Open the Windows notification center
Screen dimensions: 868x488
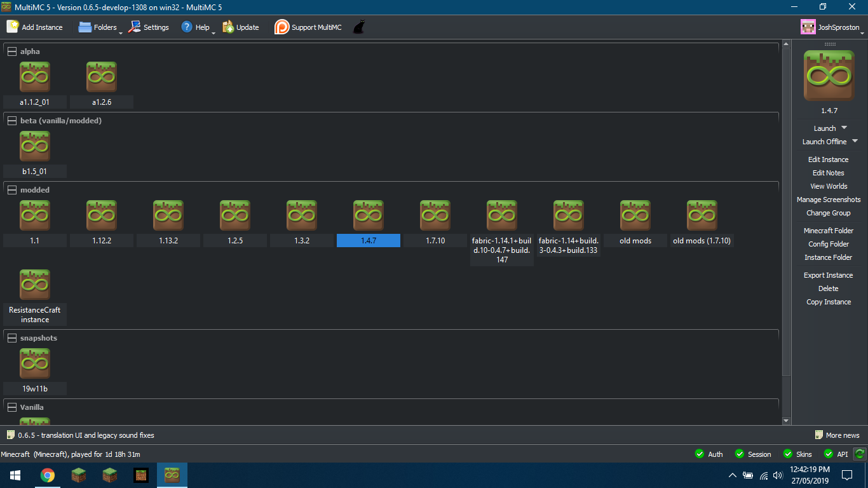pos(846,475)
